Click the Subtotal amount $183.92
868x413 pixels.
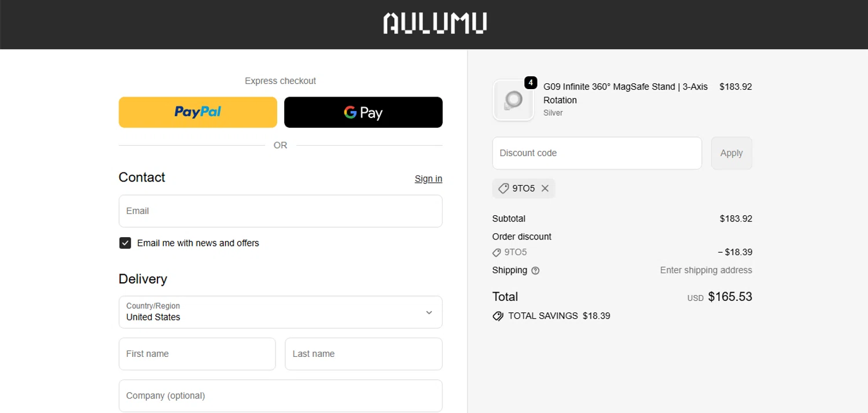click(x=736, y=219)
